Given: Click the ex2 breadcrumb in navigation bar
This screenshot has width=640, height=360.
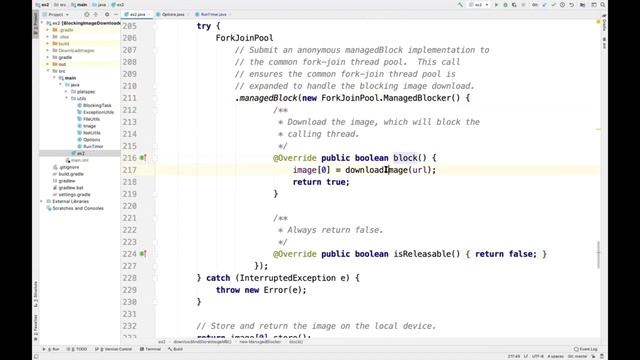Looking at the screenshot, I should [x=42, y=5].
